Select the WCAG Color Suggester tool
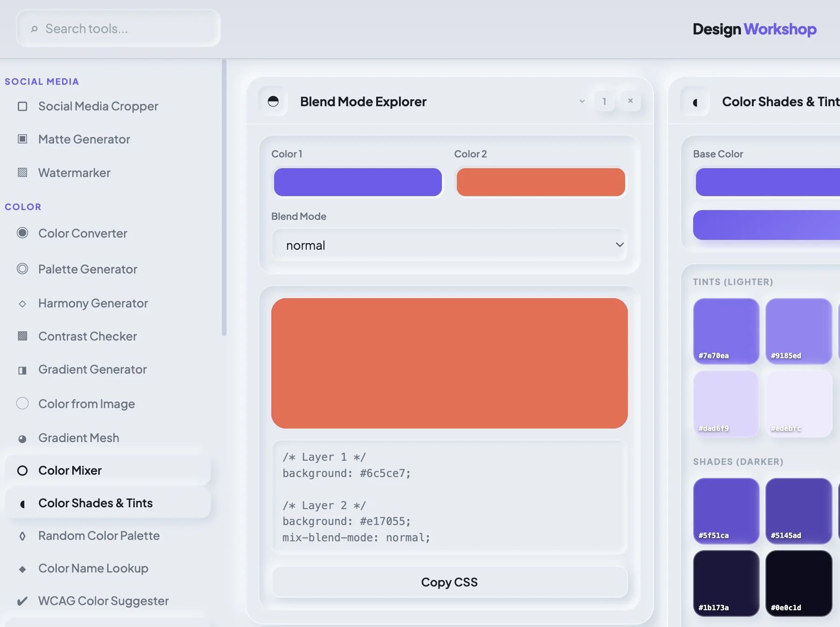 point(103,601)
